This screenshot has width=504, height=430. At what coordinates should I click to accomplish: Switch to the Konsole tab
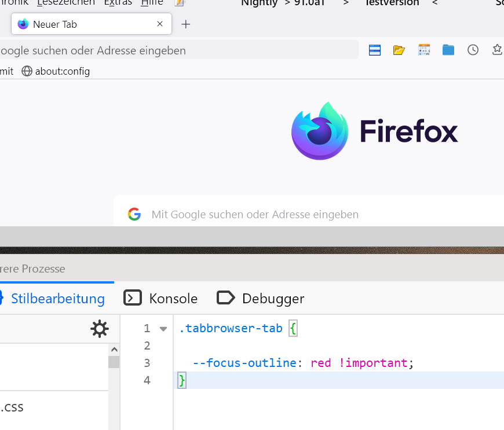point(160,299)
